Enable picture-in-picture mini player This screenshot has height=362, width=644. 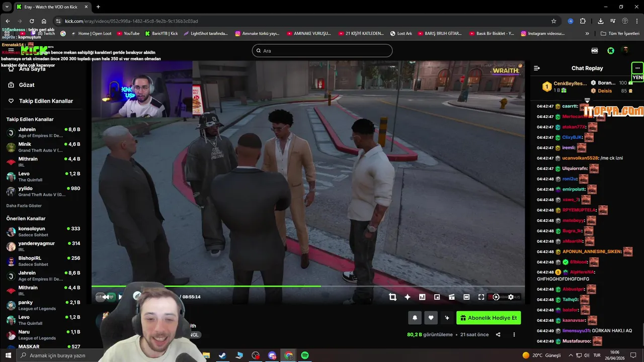pyautogui.click(x=437, y=297)
